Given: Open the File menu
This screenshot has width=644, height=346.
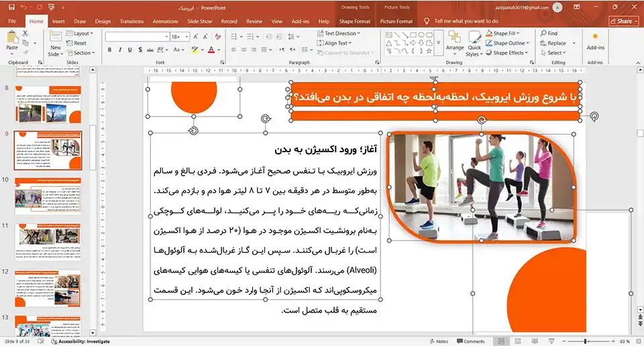Looking at the screenshot, I should 12,21.
